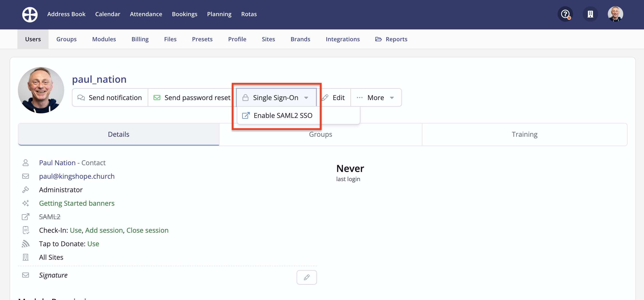Click the signature edit pencil button

pos(307,277)
